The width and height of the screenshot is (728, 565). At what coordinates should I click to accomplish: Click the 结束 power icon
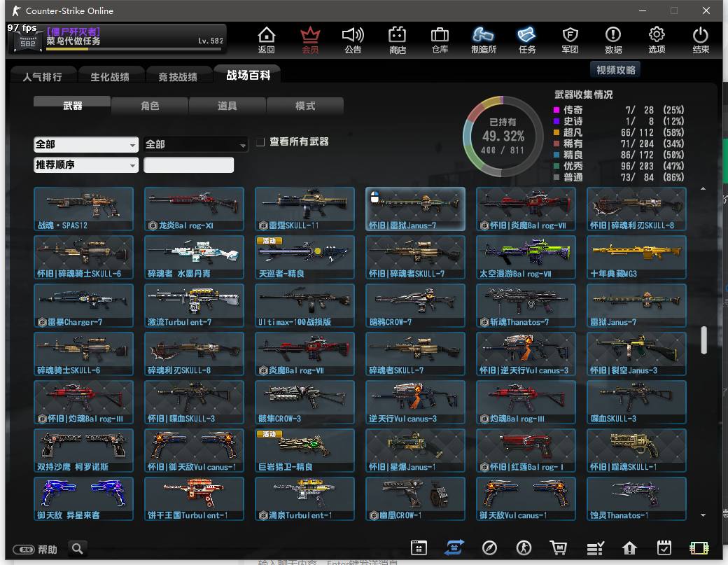[701, 40]
